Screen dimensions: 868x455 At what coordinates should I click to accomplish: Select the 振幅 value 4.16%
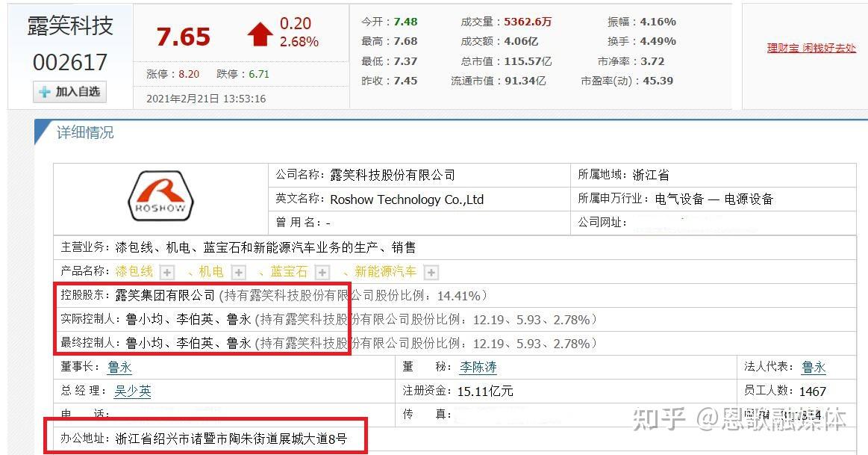658,22
